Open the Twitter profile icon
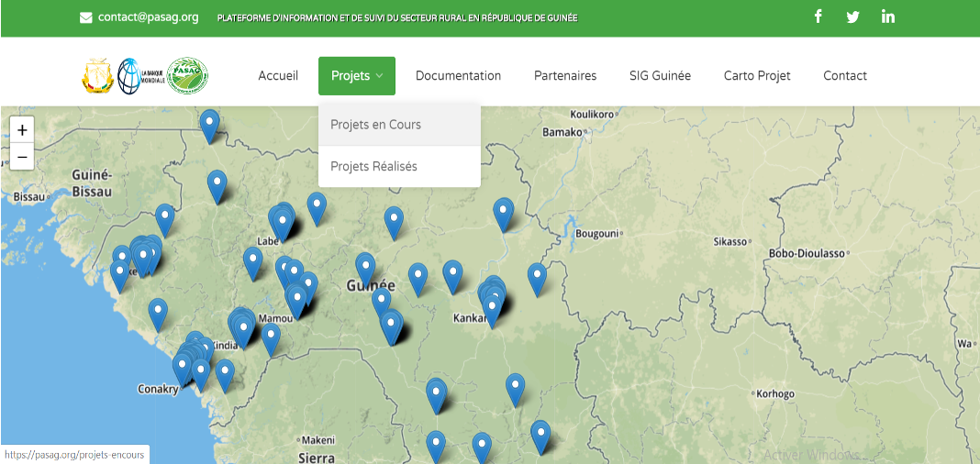This screenshot has width=980, height=464. [x=852, y=17]
